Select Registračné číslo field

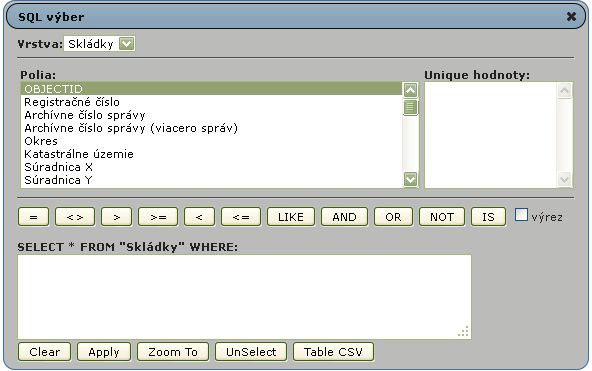[x=211, y=102]
